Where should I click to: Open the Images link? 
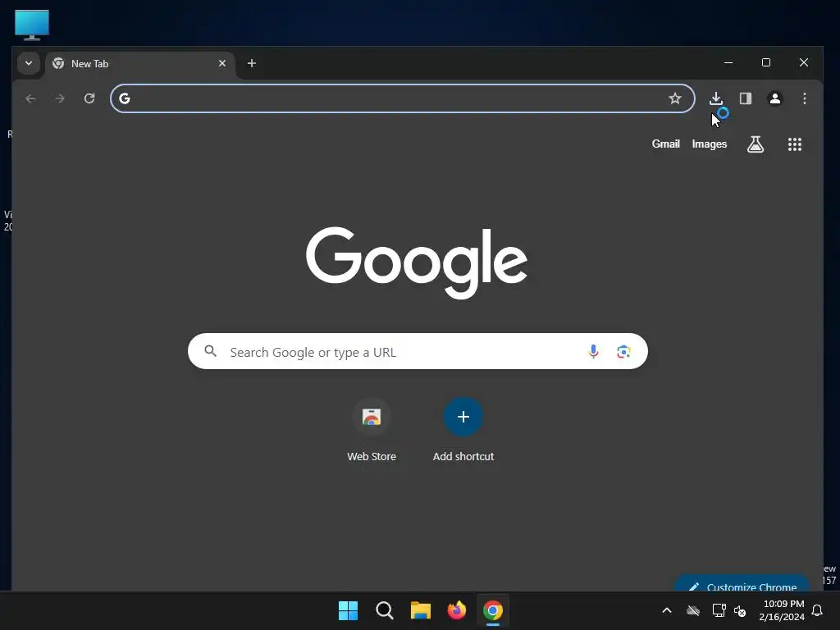[x=710, y=144]
